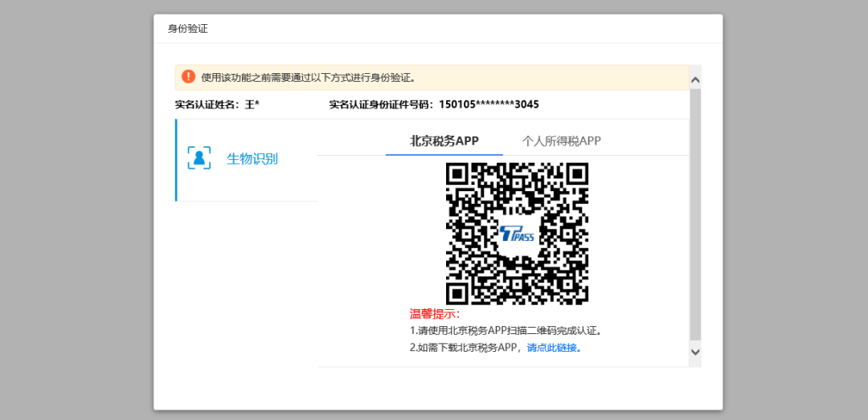This screenshot has height=420, width=868.
Task: Click tip 1 about scanning QR code
Action: coord(506,332)
